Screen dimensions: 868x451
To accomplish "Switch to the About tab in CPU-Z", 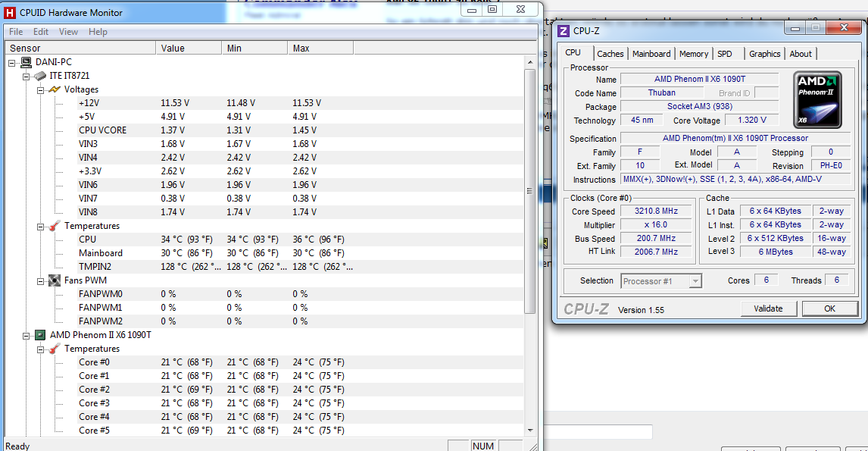I will point(801,54).
